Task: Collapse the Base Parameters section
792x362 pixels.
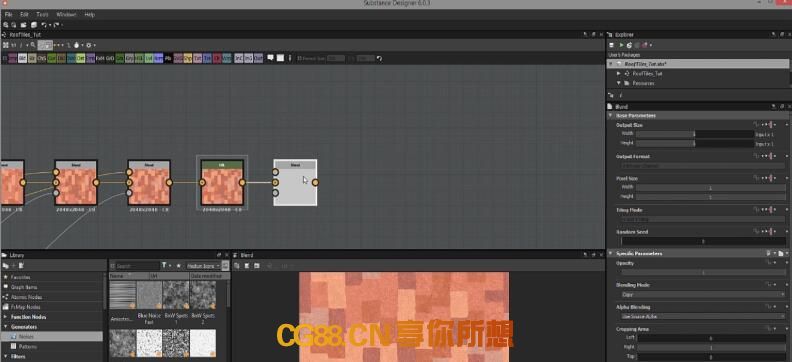Action: 610,116
